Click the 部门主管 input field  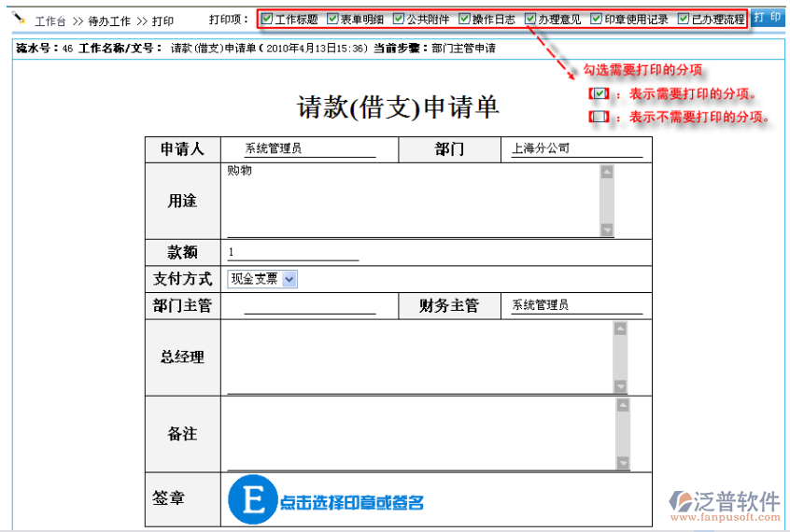point(310,305)
